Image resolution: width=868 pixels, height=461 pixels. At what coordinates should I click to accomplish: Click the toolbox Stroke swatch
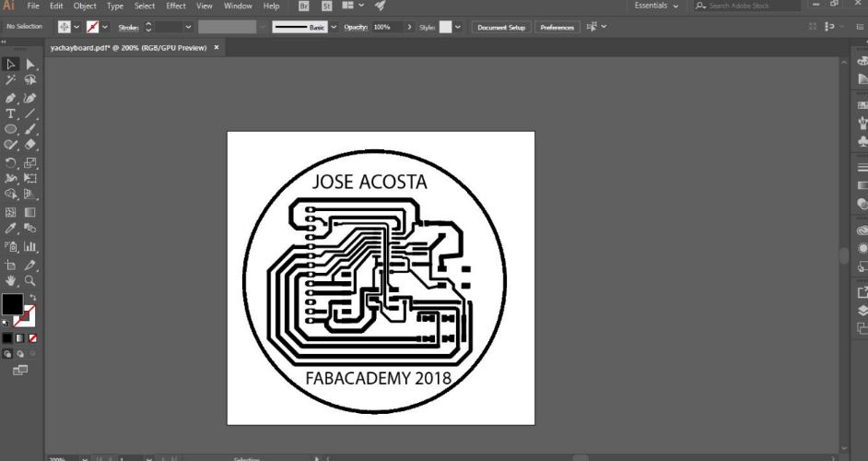(x=25, y=316)
